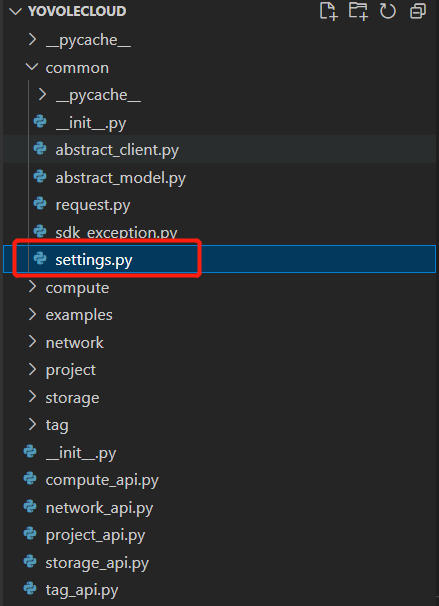Collapse all folders in explorer
Image resolution: width=439 pixels, height=606 pixels.
[418, 11]
